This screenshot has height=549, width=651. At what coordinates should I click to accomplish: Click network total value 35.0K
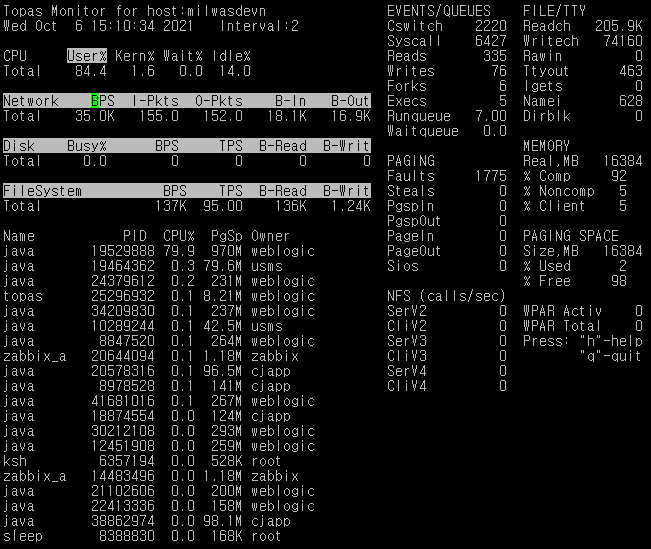click(x=95, y=116)
